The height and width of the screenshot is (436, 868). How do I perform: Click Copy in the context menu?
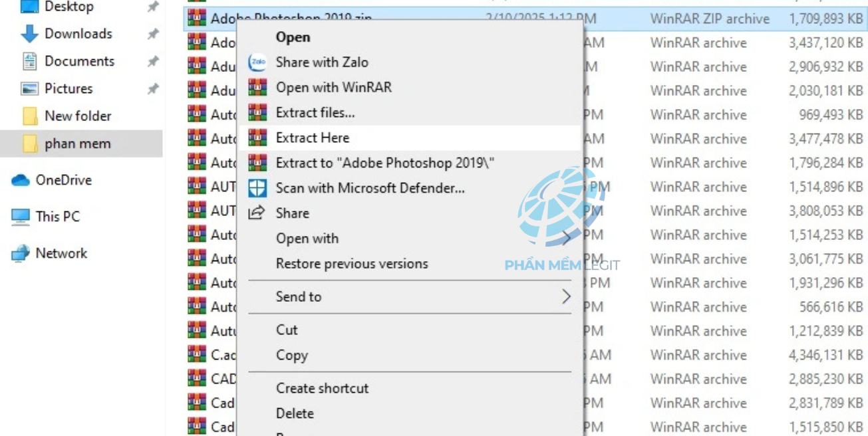pos(292,356)
